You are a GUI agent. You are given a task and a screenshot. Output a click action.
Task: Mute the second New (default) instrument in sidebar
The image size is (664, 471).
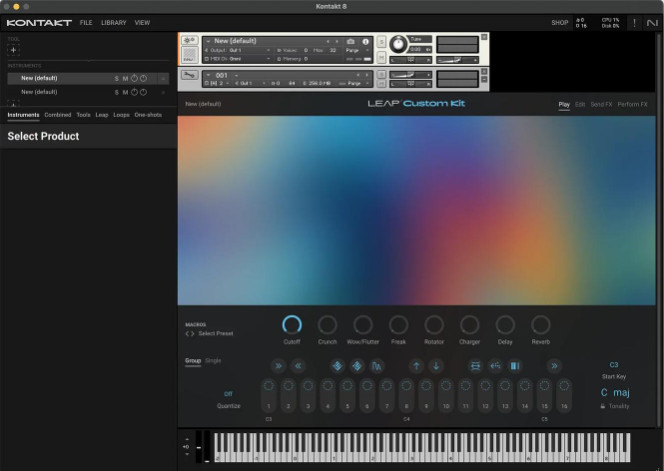click(x=125, y=92)
